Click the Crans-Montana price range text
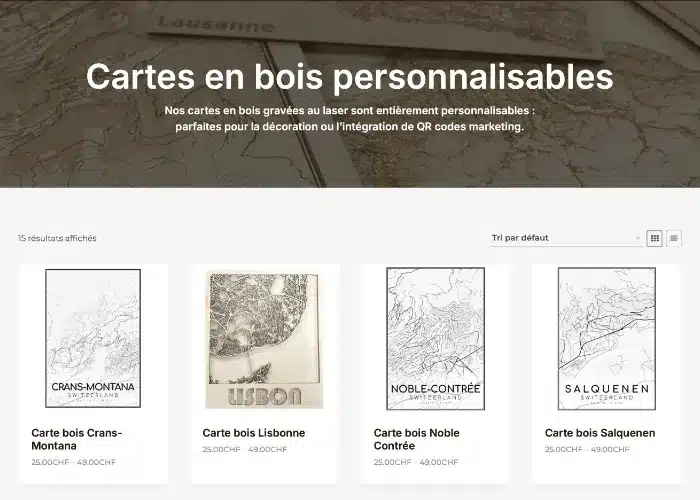This screenshot has height=500, width=700. tap(74, 462)
